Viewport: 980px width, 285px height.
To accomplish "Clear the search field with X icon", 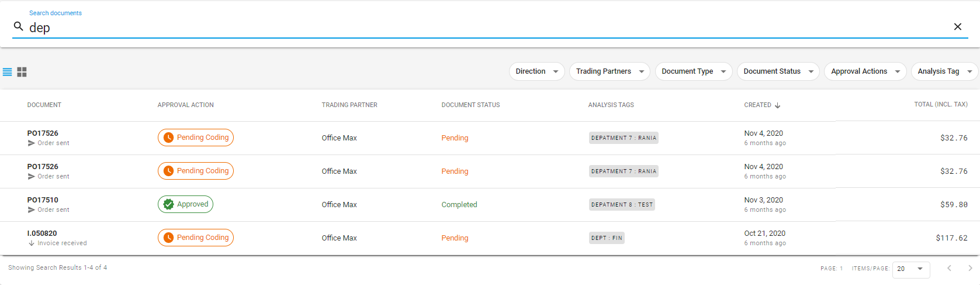I will (957, 27).
